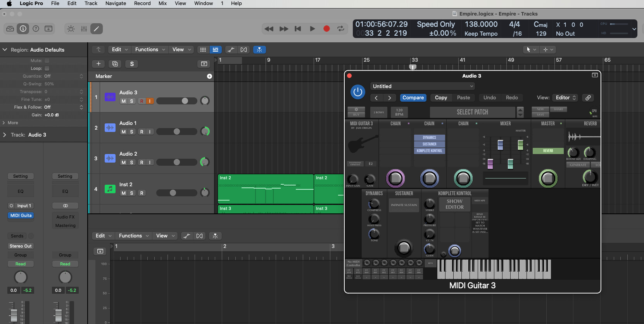
Task: Open the plugin View Editor dropdown
Action: 566,98
